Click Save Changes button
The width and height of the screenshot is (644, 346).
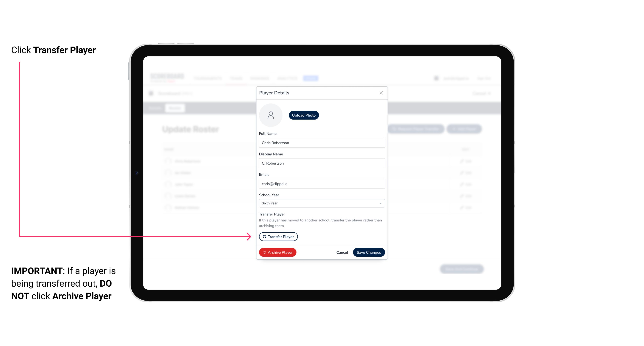pyautogui.click(x=369, y=252)
